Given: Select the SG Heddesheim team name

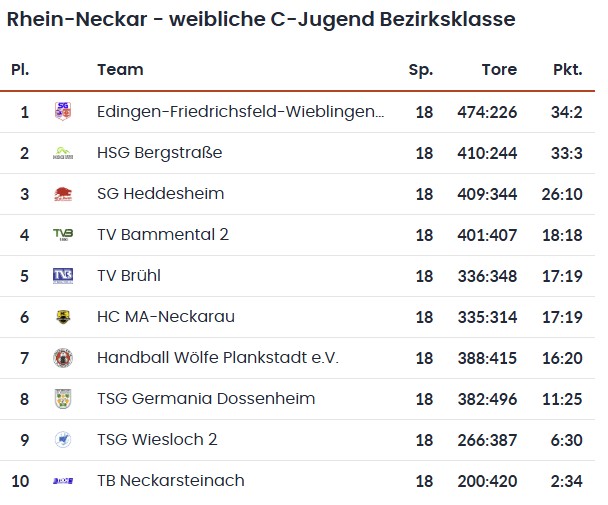Looking at the screenshot, I should (160, 194).
